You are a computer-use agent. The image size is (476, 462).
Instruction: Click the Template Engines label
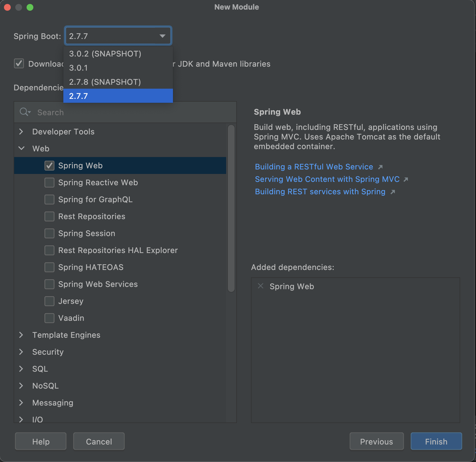(66, 335)
